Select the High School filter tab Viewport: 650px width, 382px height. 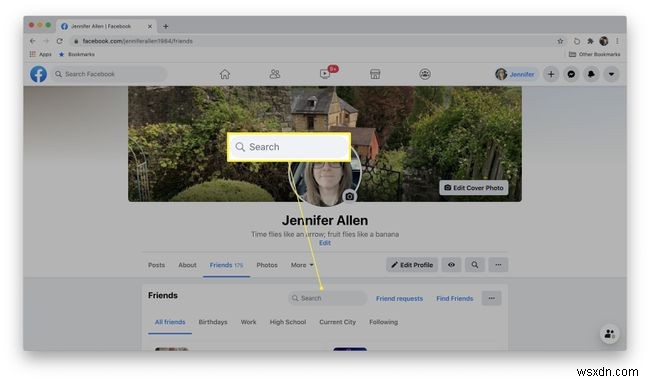tap(288, 322)
